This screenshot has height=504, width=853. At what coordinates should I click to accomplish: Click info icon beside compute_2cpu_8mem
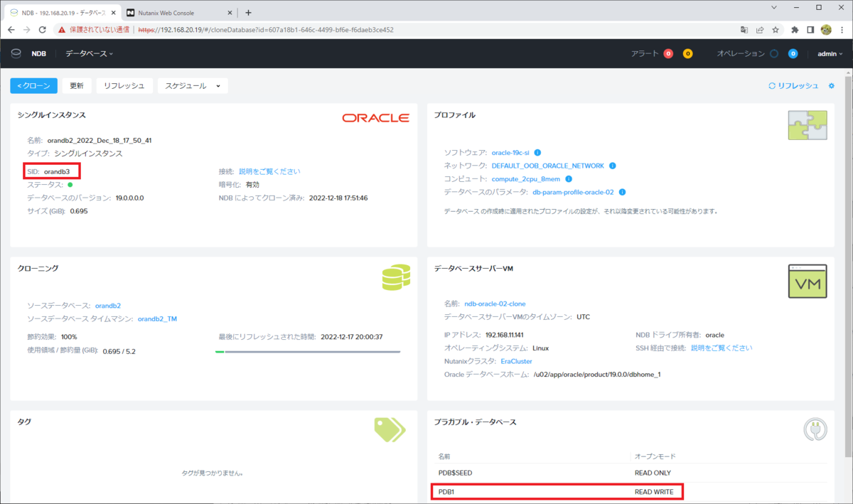(x=569, y=179)
